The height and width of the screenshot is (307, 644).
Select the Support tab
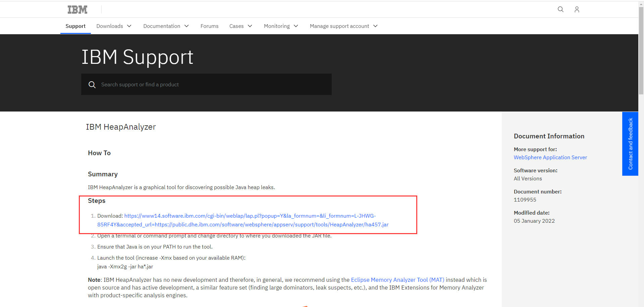[75, 26]
